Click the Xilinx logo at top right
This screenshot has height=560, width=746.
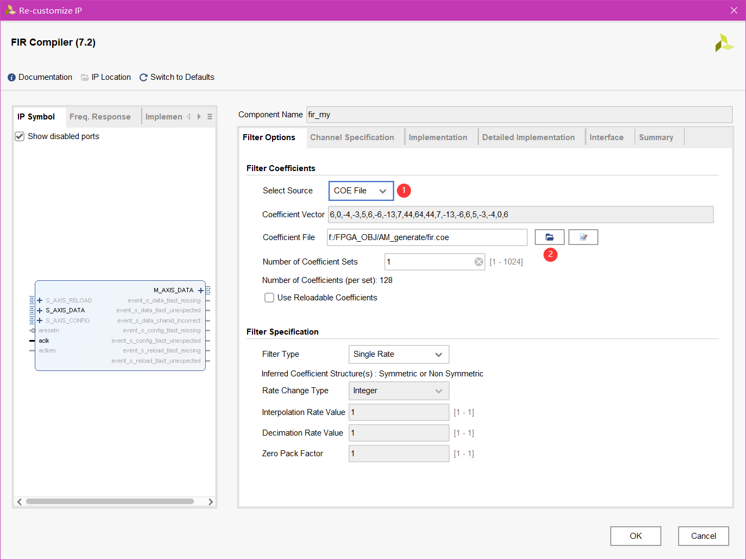pyautogui.click(x=724, y=43)
